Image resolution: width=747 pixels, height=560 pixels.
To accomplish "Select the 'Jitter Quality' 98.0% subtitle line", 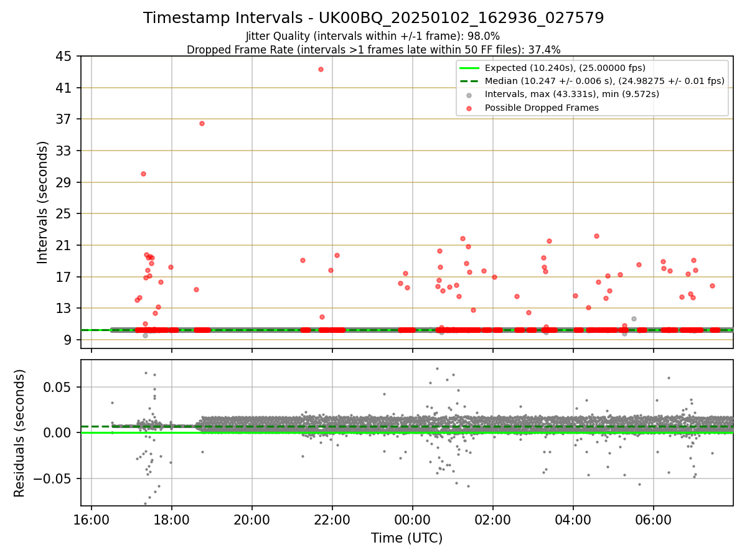I will 373,36.
